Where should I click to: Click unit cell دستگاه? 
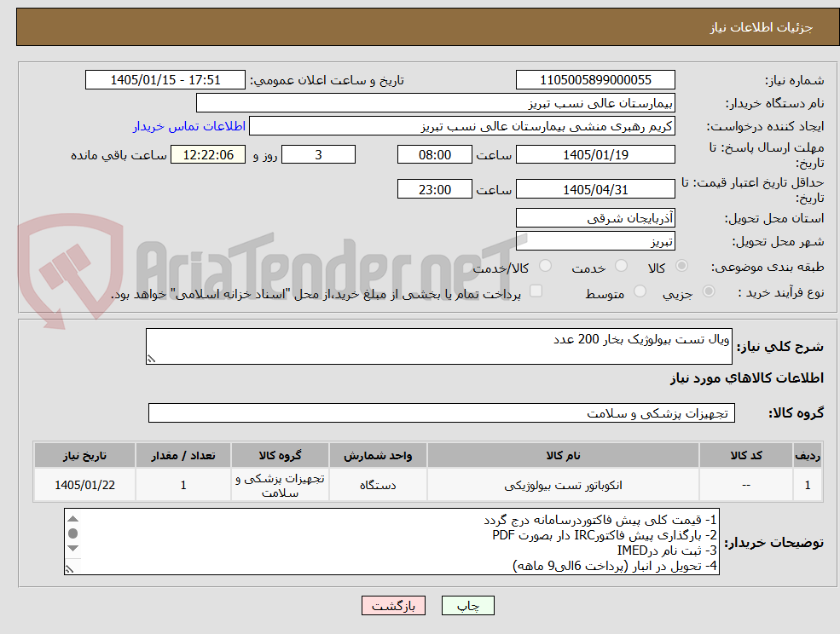click(x=378, y=485)
